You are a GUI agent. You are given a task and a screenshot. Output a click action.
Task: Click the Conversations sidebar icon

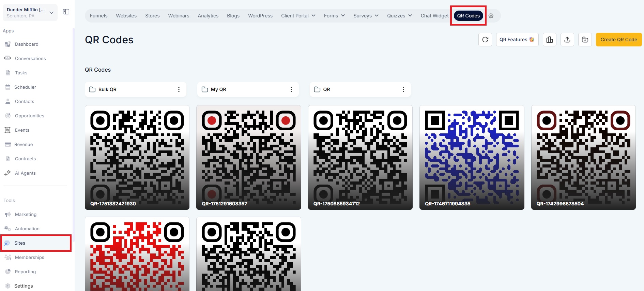pos(8,58)
